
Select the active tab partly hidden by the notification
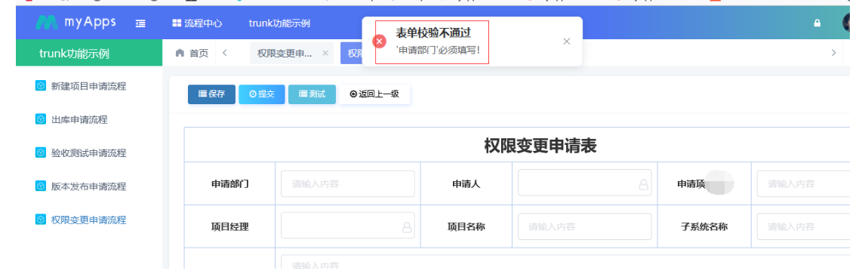pyautogui.click(x=352, y=53)
